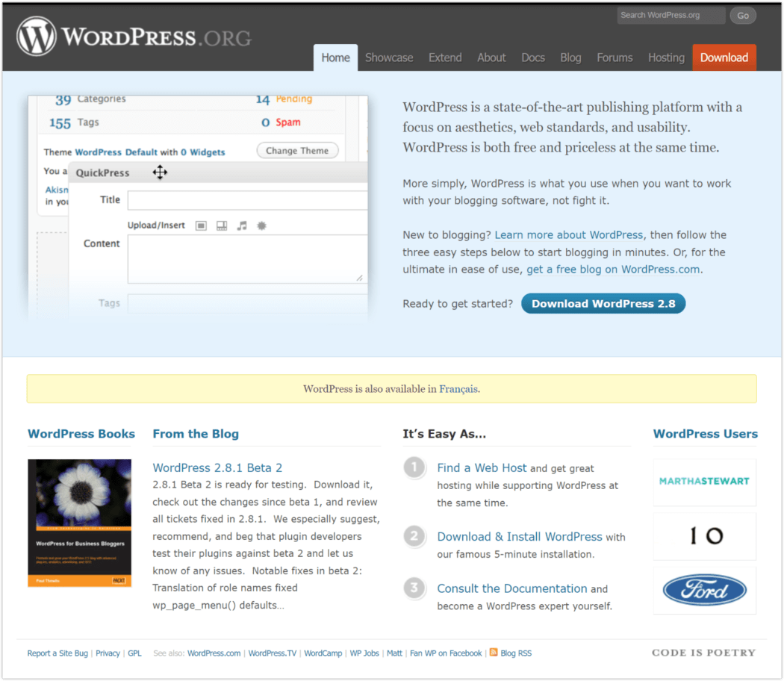Click the WordPress.org logo
Image resolution: width=784 pixels, height=681 pixels.
click(x=134, y=37)
